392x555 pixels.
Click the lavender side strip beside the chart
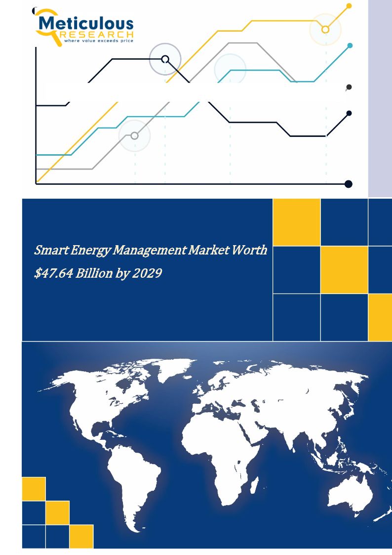(x=380, y=99)
